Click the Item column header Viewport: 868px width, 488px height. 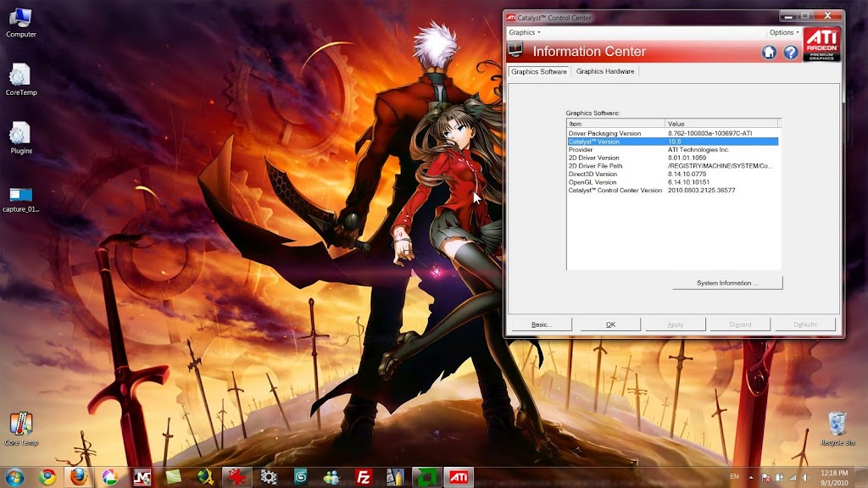coord(615,124)
